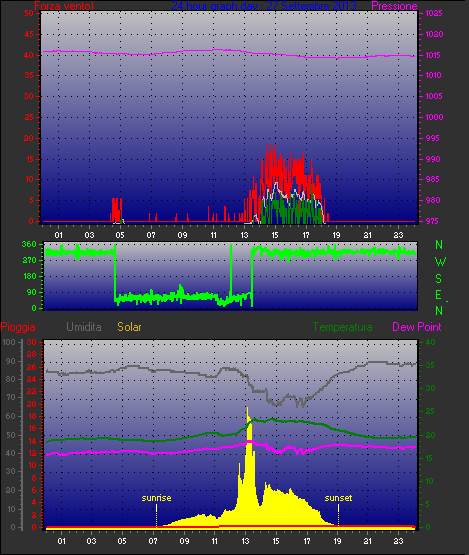Click the magenta pressure line
This screenshot has width=469, height=555.
(229, 53)
